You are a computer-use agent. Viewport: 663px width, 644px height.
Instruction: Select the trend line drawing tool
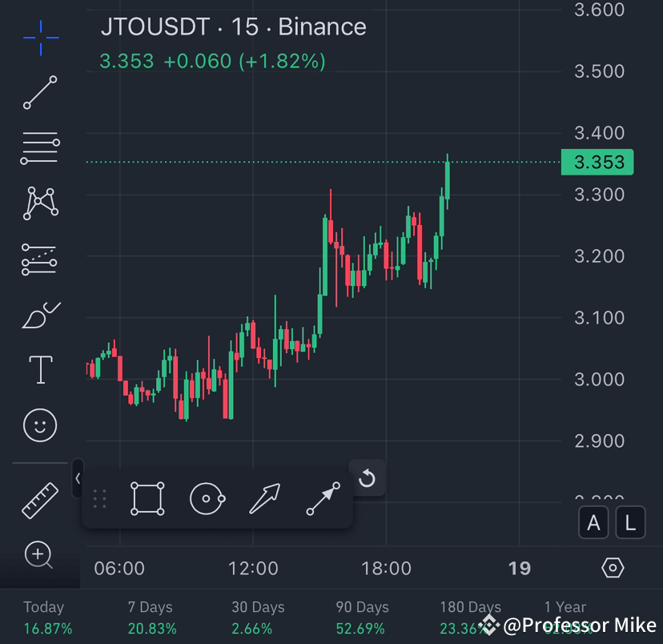click(x=39, y=93)
